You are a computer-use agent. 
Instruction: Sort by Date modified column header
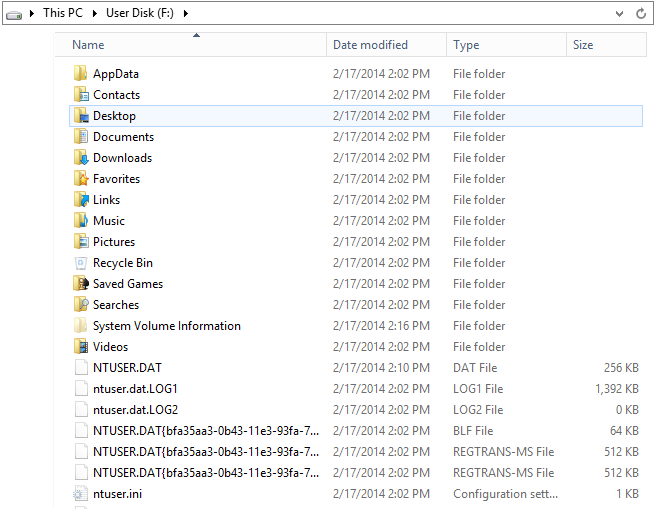(370, 45)
